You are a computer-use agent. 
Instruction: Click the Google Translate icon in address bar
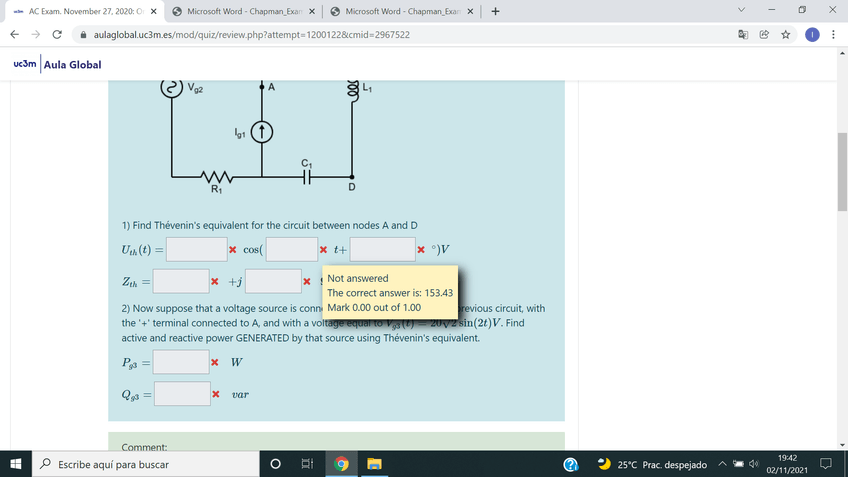(x=744, y=34)
